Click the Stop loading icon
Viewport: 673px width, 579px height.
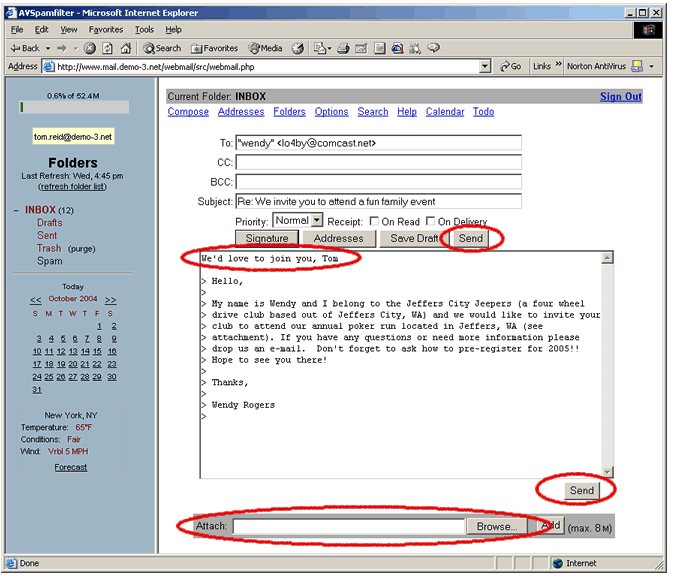point(90,48)
